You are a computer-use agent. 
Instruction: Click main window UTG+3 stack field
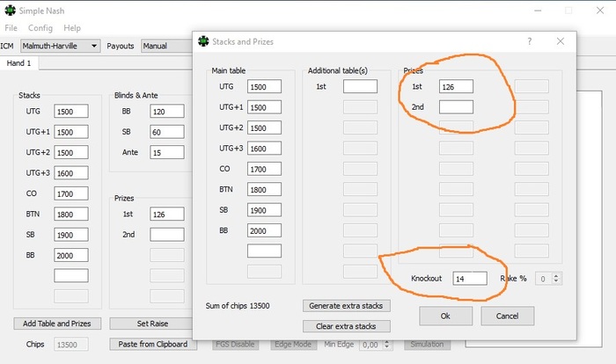tap(71, 173)
